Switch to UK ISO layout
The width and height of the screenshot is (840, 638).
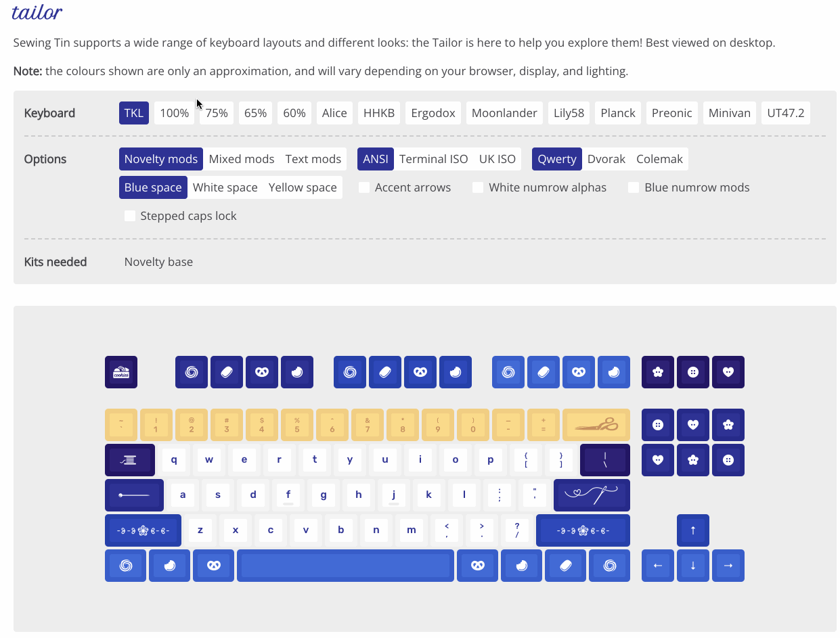497,159
